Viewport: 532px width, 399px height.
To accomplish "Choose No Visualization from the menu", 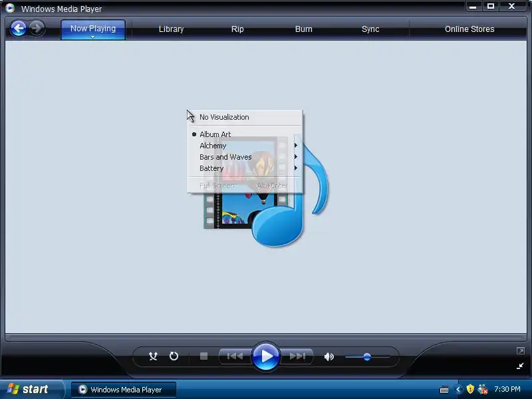I will (245, 117).
